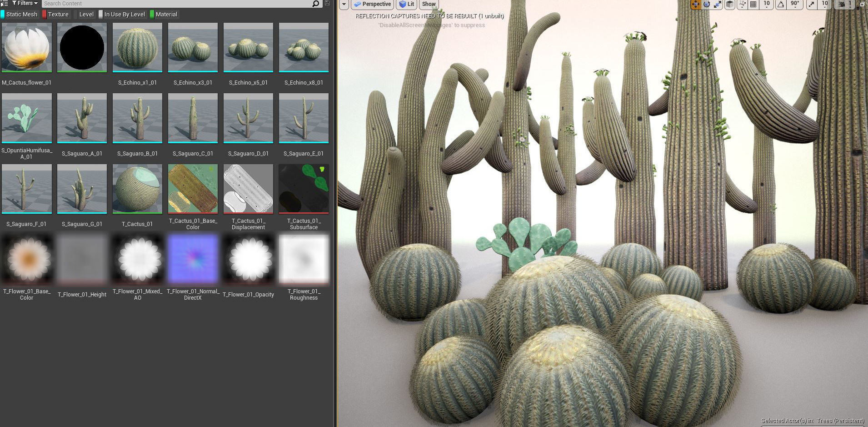
Task: Open the Show flags menu
Action: [429, 4]
